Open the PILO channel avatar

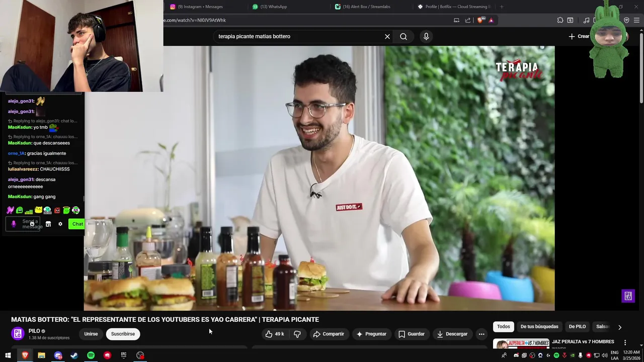(x=18, y=334)
